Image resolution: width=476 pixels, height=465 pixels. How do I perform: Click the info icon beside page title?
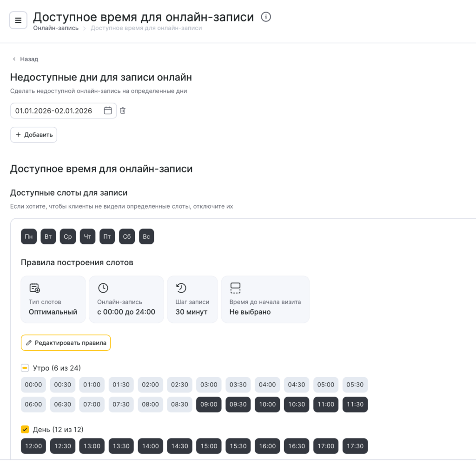[266, 17]
